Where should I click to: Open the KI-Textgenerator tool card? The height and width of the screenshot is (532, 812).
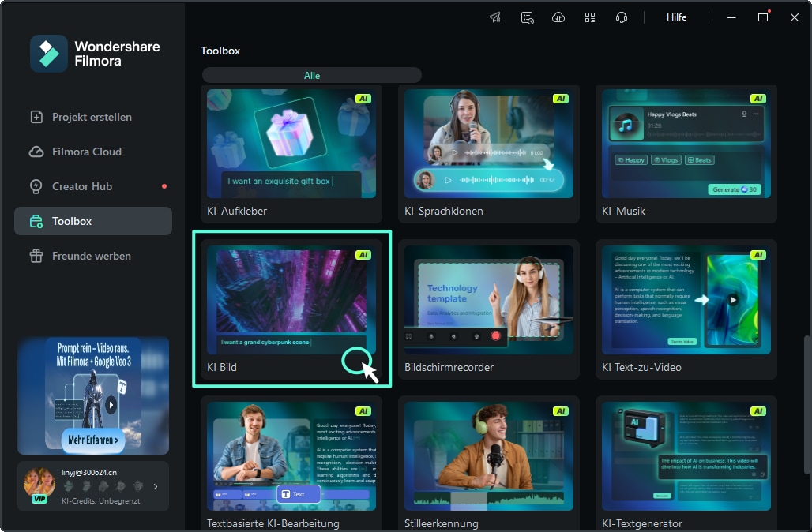[x=686, y=463]
